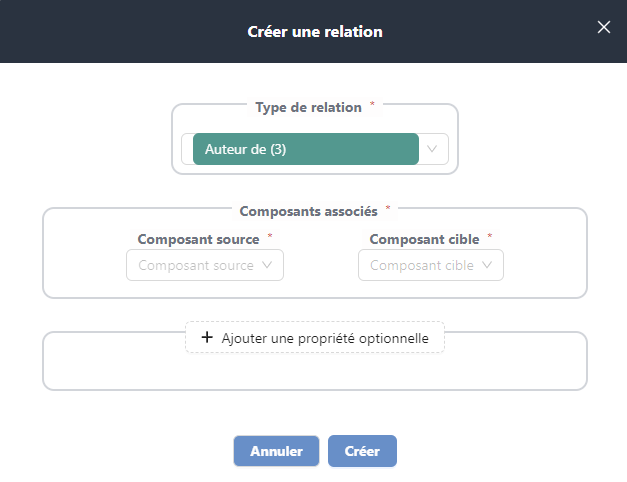Click the Composant source placeholder field
Image resolution: width=627 pixels, height=482 pixels.
tap(197, 265)
